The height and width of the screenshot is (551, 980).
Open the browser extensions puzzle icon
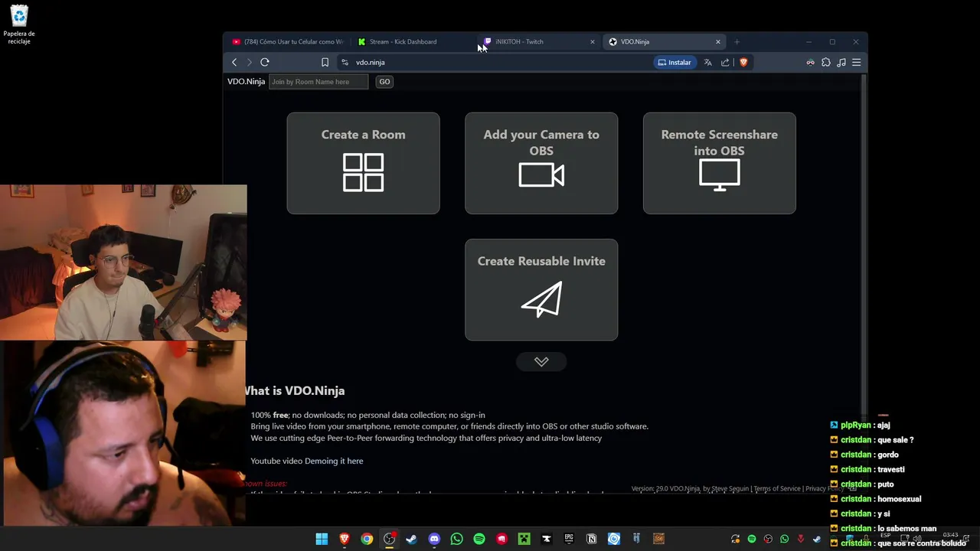[826, 62]
